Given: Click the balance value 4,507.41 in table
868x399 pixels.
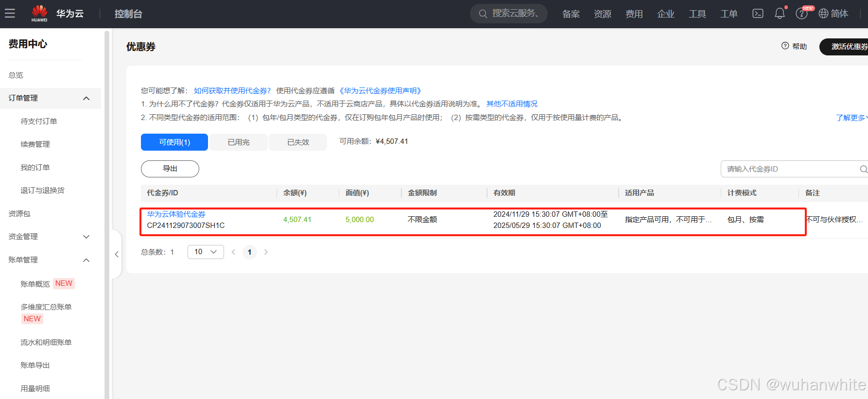Looking at the screenshot, I should tap(297, 220).
